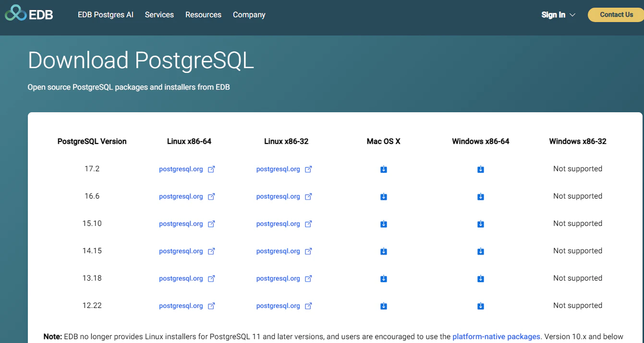Click Not supported in the 12.22 row
This screenshot has height=343, width=644.
578,306
